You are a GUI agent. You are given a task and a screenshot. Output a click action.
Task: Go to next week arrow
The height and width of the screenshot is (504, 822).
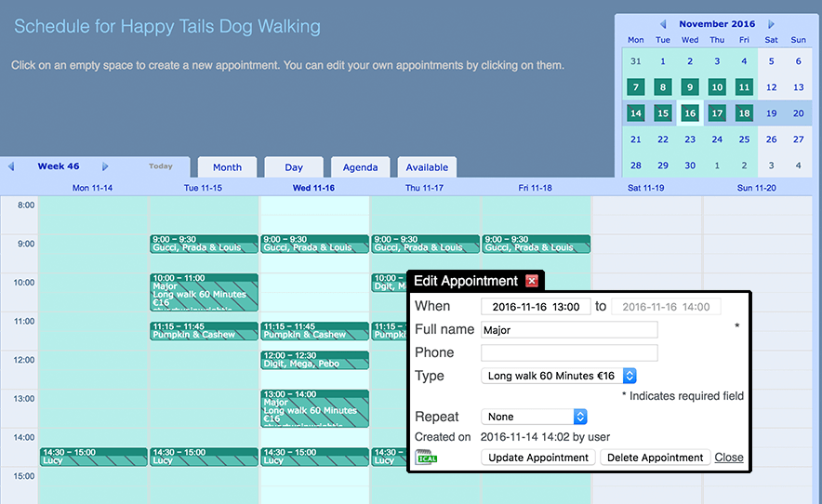[105, 166]
